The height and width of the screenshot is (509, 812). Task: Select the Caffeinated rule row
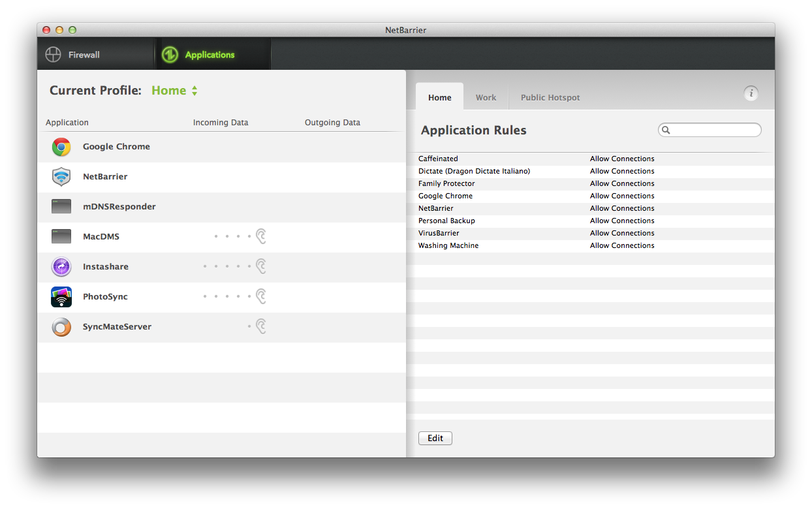click(590, 159)
